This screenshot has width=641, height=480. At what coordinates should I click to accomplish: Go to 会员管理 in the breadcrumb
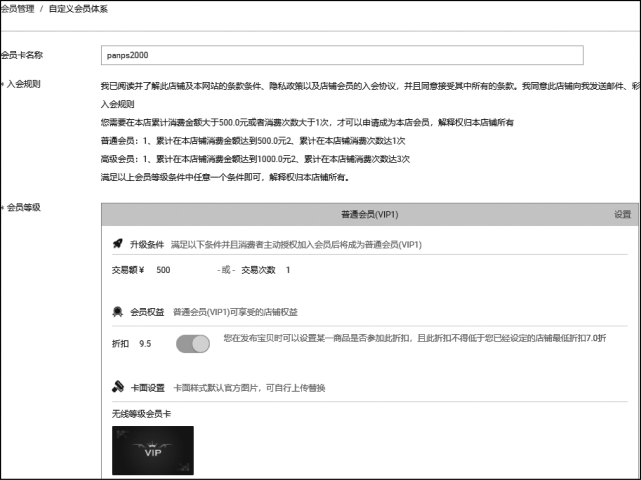[18, 9]
